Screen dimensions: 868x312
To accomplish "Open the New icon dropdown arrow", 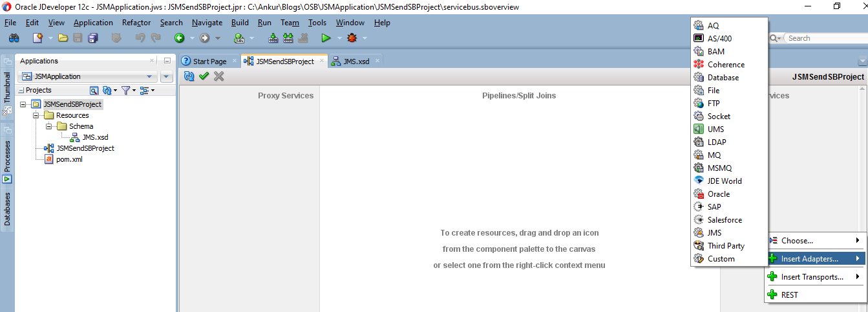I will coord(49,38).
